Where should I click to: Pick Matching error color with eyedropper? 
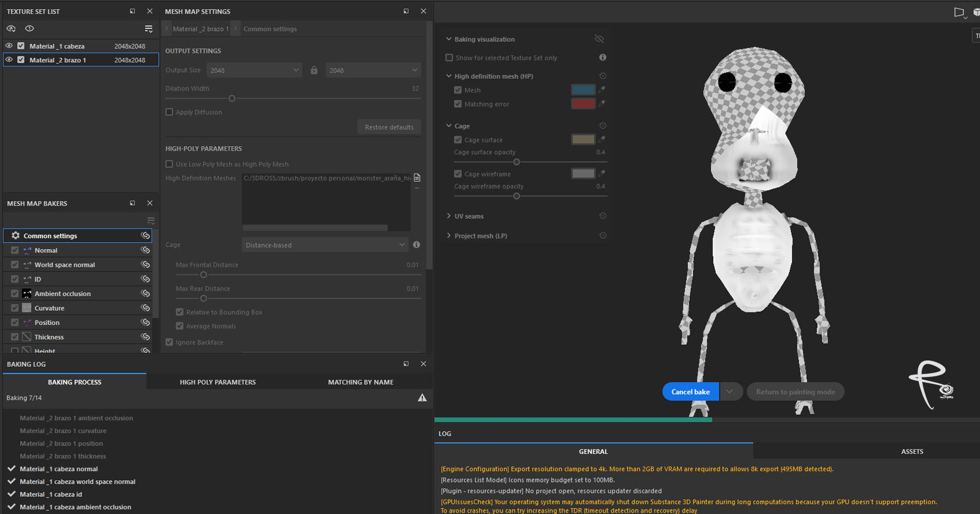tap(602, 103)
